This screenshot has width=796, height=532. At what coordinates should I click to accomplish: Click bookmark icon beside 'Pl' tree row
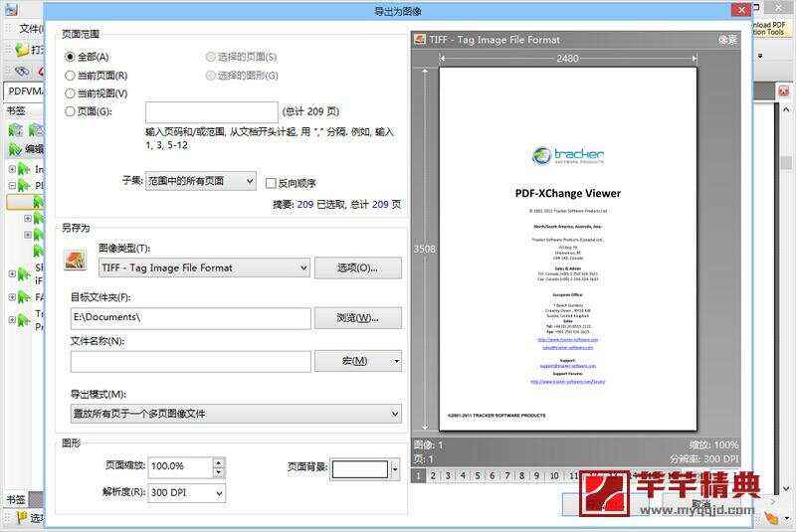coord(24,186)
